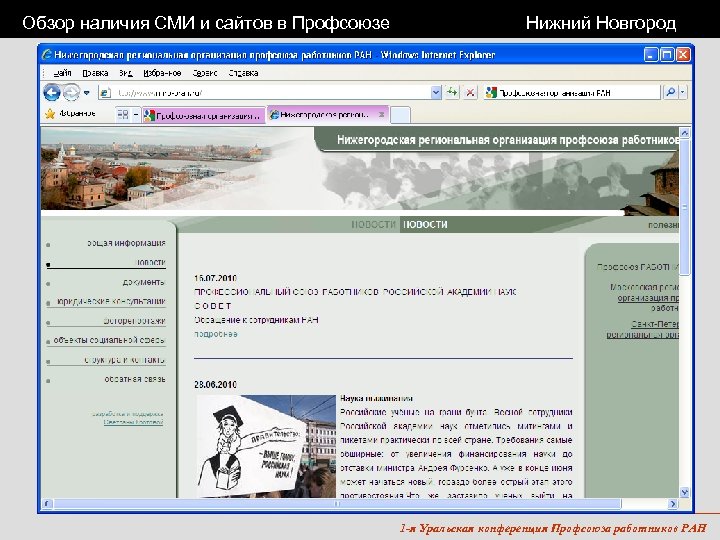Click the browser Back arrow button
This screenshot has width=720, height=540.
pos(52,92)
